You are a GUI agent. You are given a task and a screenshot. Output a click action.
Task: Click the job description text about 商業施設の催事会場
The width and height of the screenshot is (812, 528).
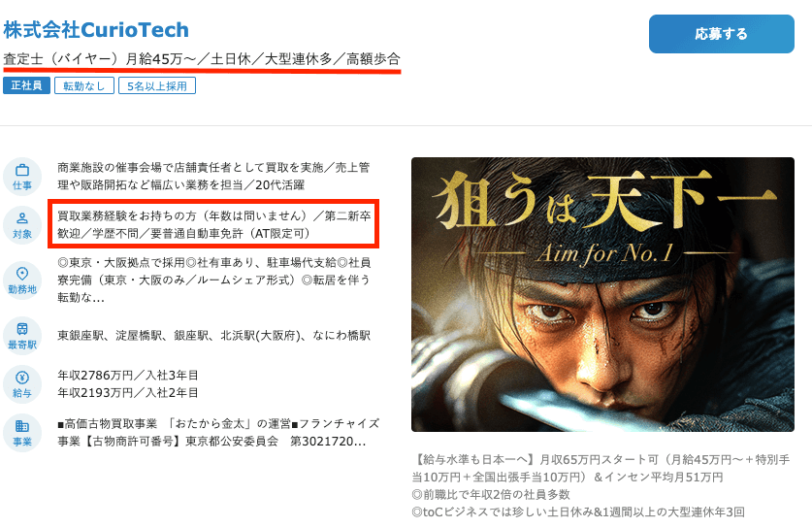coord(213,177)
